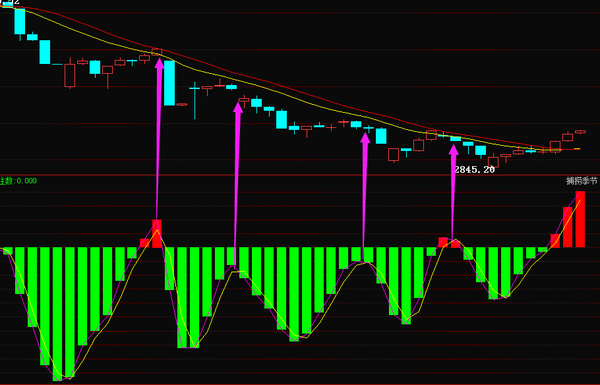The image size is (600, 385).
Task: Click the 2845.20 low price label
Action: tap(474, 170)
